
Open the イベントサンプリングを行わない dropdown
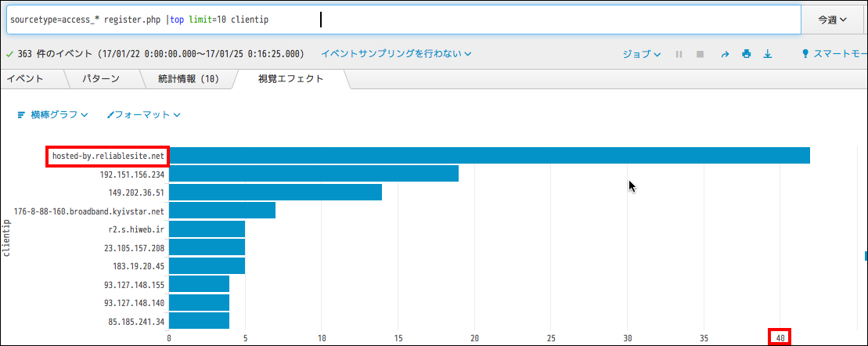(396, 54)
